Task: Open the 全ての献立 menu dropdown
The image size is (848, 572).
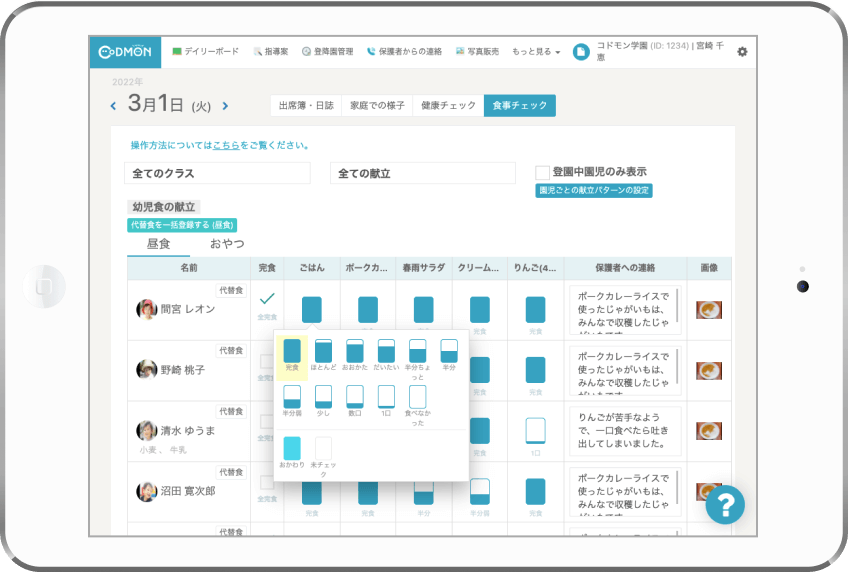Action: point(422,173)
